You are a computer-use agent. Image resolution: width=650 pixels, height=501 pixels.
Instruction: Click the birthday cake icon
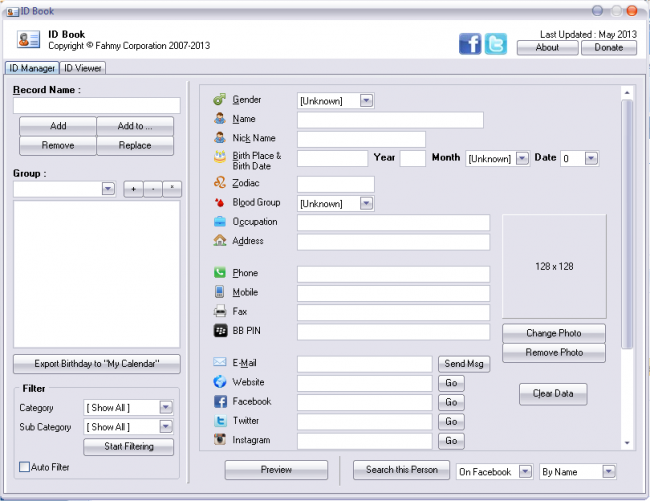pyautogui.click(x=220, y=157)
